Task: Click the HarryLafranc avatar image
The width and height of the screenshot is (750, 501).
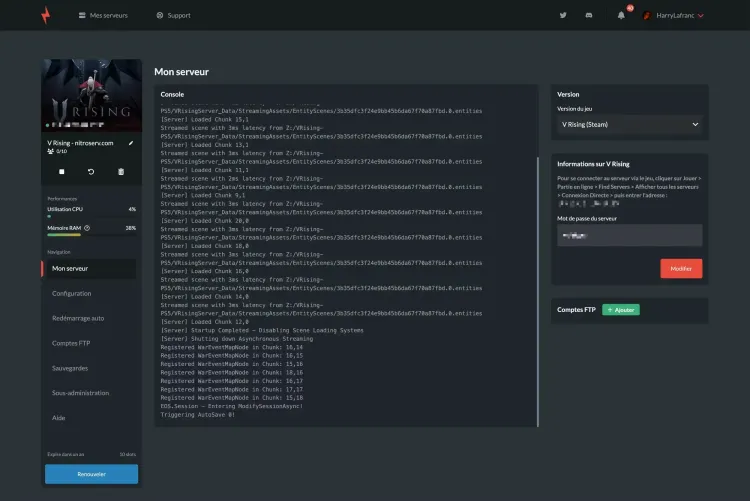Action: [647, 15]
